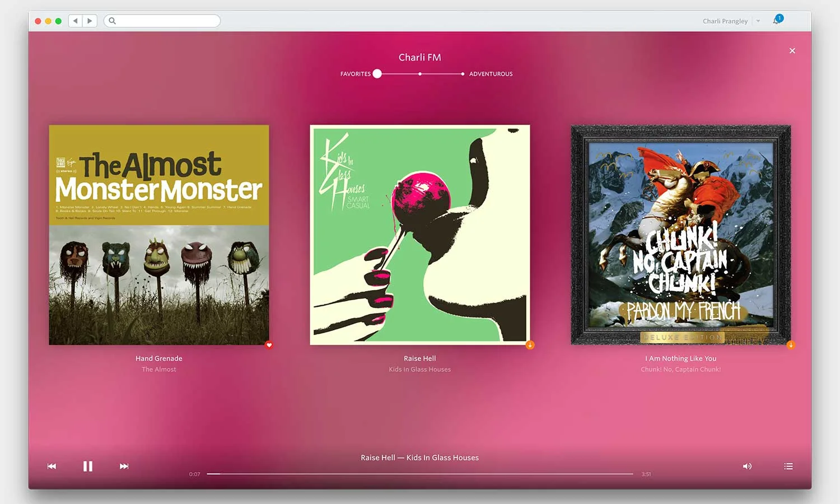This screenshot has width=840, height=504.
Task: Select the Adventurous stop on station slider
Action: click(463, 74)
